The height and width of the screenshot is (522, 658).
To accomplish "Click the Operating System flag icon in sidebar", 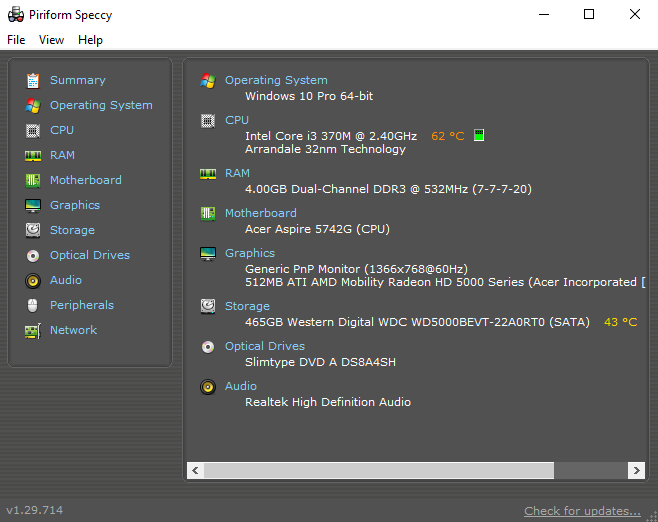I will pos(33,106).
